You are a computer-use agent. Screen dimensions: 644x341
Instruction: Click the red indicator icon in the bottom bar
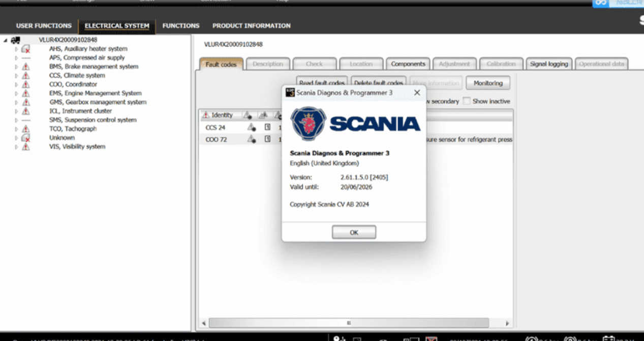coord(431,338)
